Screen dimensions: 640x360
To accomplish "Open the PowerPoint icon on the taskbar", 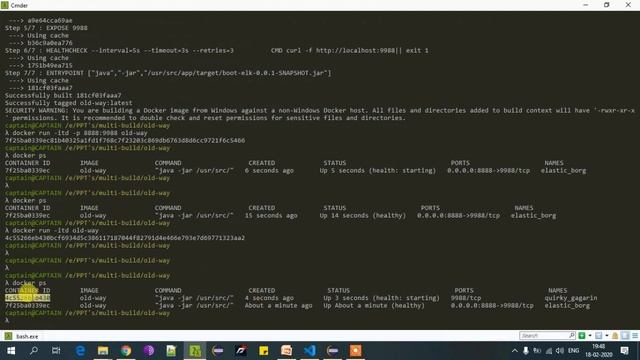I will coord(287,351).
